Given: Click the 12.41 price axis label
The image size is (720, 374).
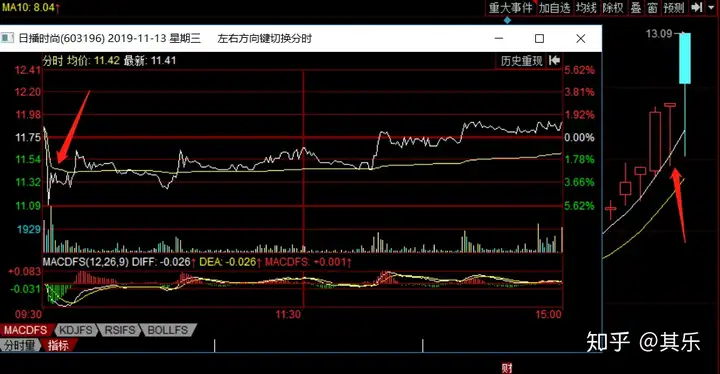Looking at the screenshot, I should click(28, 70).
